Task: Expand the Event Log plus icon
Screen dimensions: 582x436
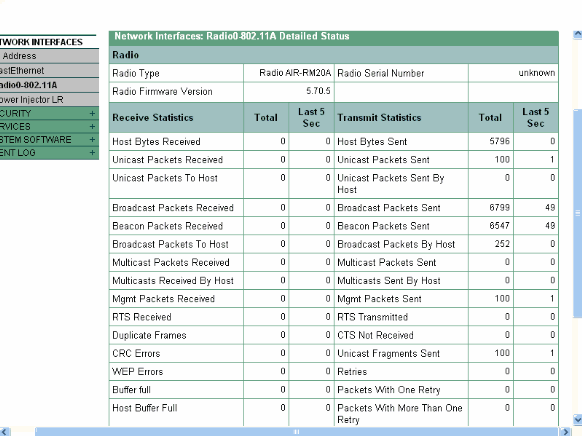Action: [x=92, y=153]
